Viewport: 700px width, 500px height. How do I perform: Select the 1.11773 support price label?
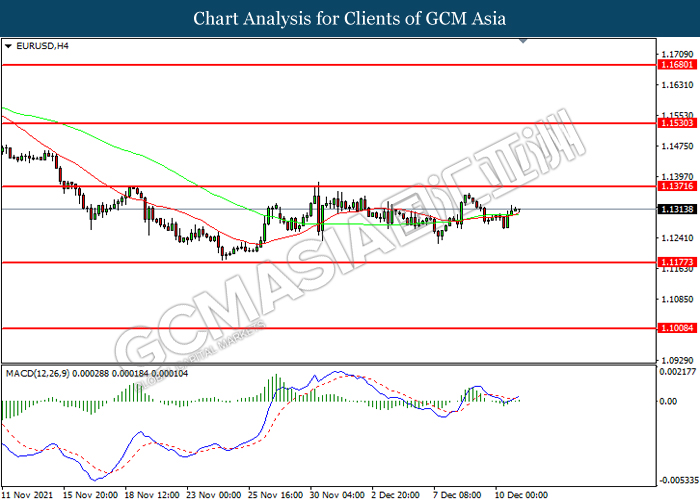[677, 262]
